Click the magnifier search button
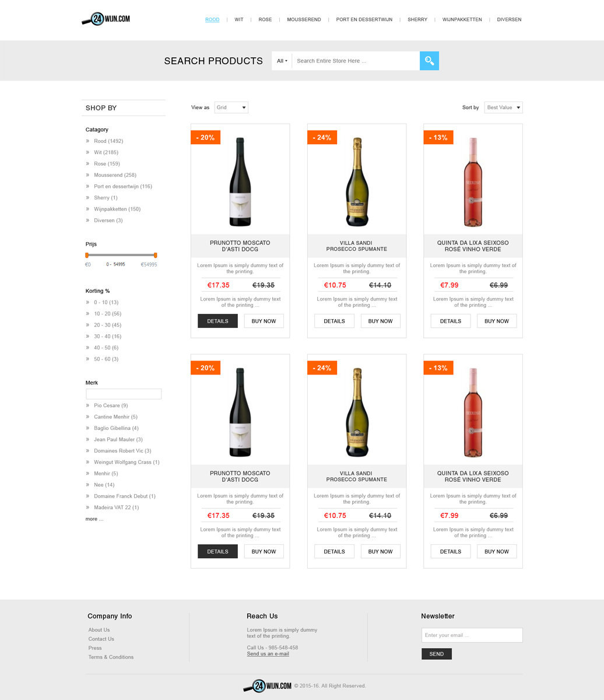Viewport: 604px width, 700px height. point(429,61)
